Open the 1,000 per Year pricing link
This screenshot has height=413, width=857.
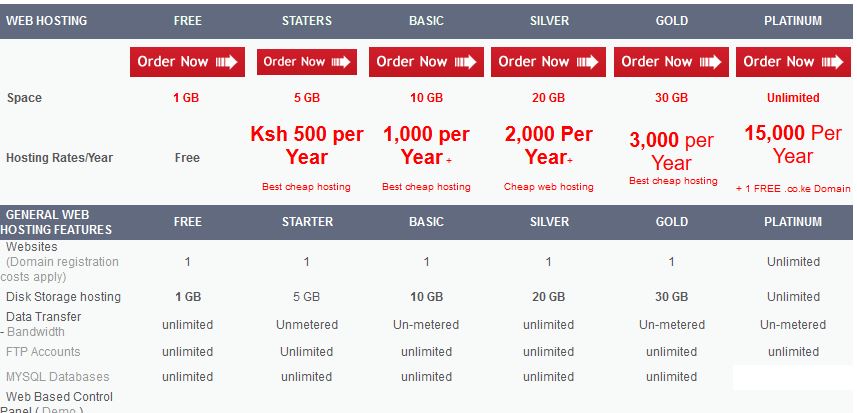426,146
